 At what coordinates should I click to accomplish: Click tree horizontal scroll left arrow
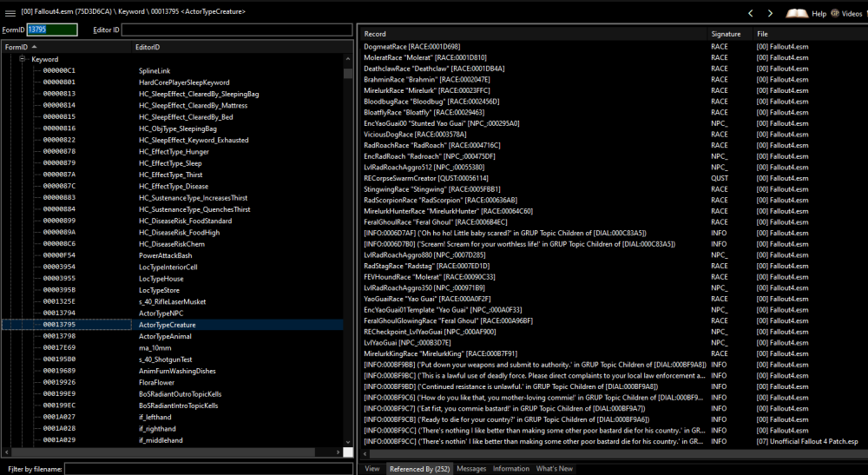tap(7, 452)
